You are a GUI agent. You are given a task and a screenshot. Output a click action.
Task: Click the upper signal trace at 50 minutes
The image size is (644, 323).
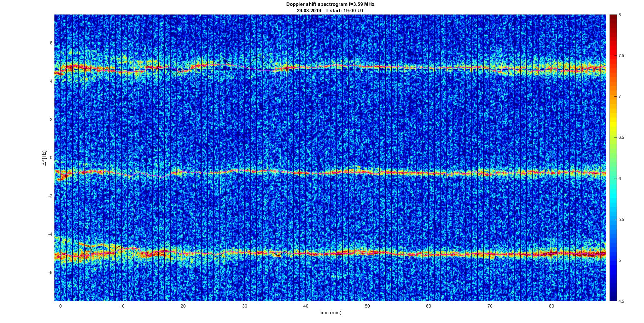(367, 66)
